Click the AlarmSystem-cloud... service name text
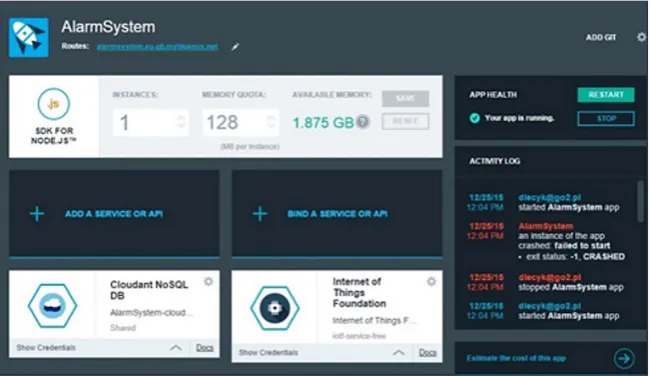This screenshot has height=376, width=651. [151, 313]
